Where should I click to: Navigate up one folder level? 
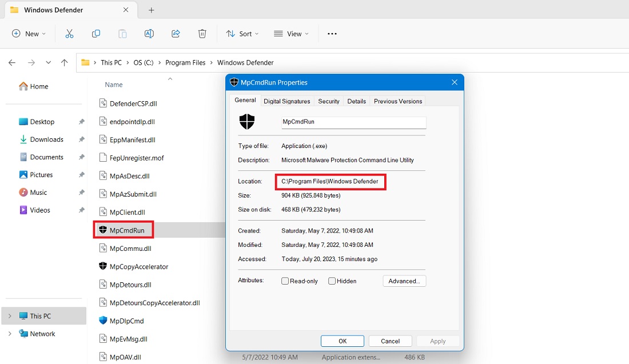(63, 62)
